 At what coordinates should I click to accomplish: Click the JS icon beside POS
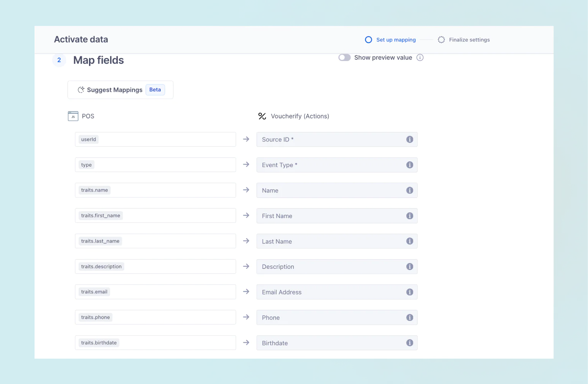coord(73,116)
